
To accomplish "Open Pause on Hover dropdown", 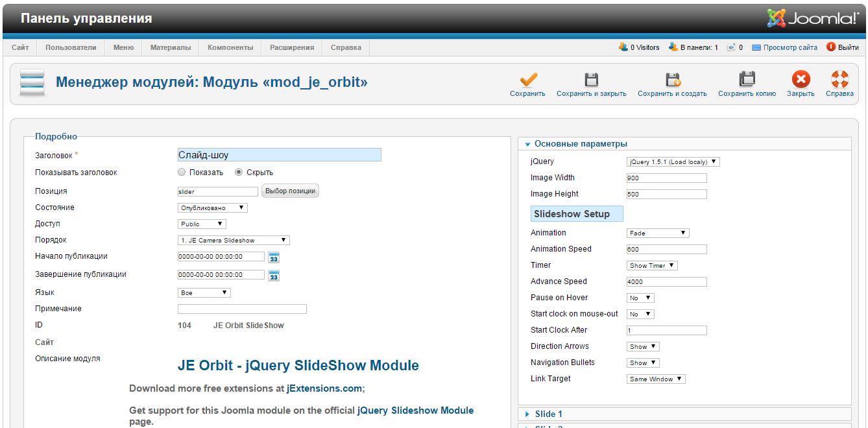I will pos(640,298).
